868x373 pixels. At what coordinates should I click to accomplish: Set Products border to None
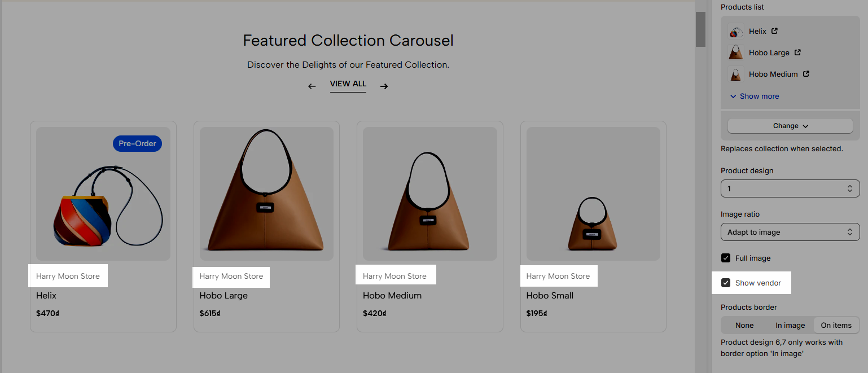[744, 325]
